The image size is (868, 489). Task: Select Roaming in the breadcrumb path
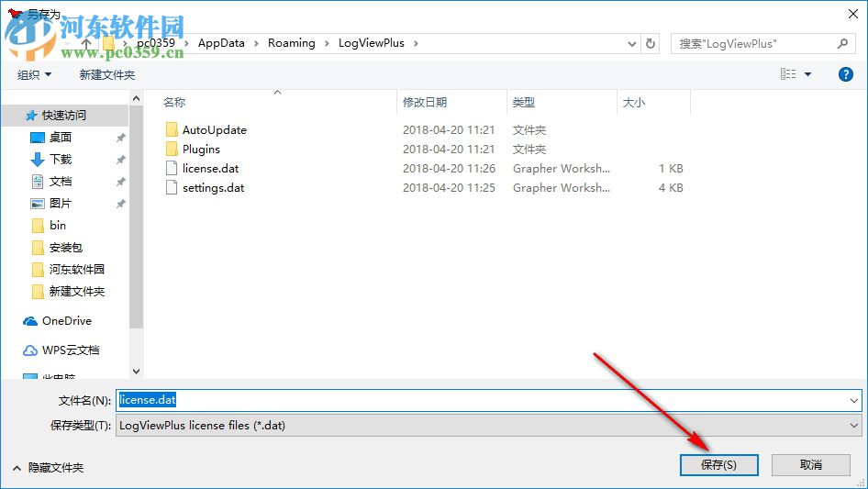coord(291,42)
